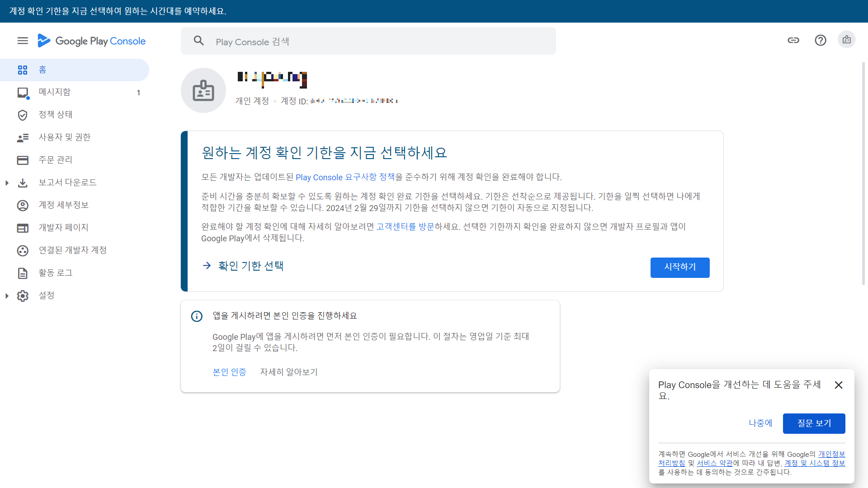Image resolution: width=868 pixels, height=488 pixels.
Task: Open 활동 로그 menu item
Action: click(75, 273)
